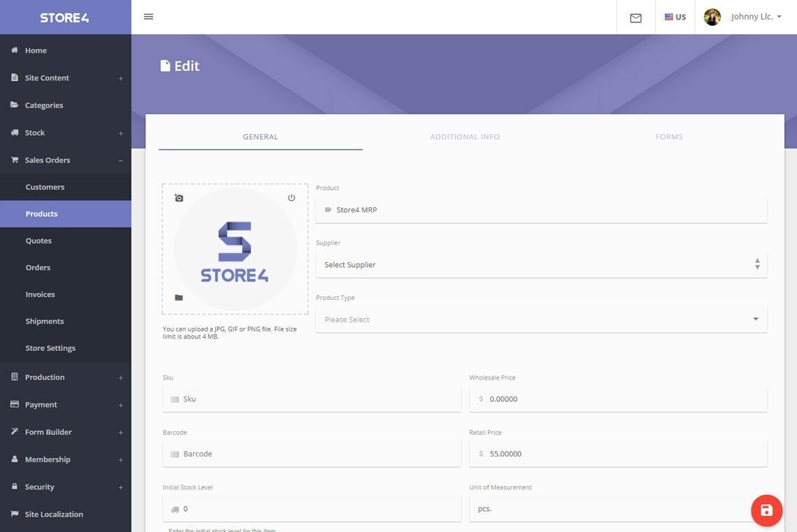
Task: Click the Form Builder wand icon
Action: click(14, 431)
